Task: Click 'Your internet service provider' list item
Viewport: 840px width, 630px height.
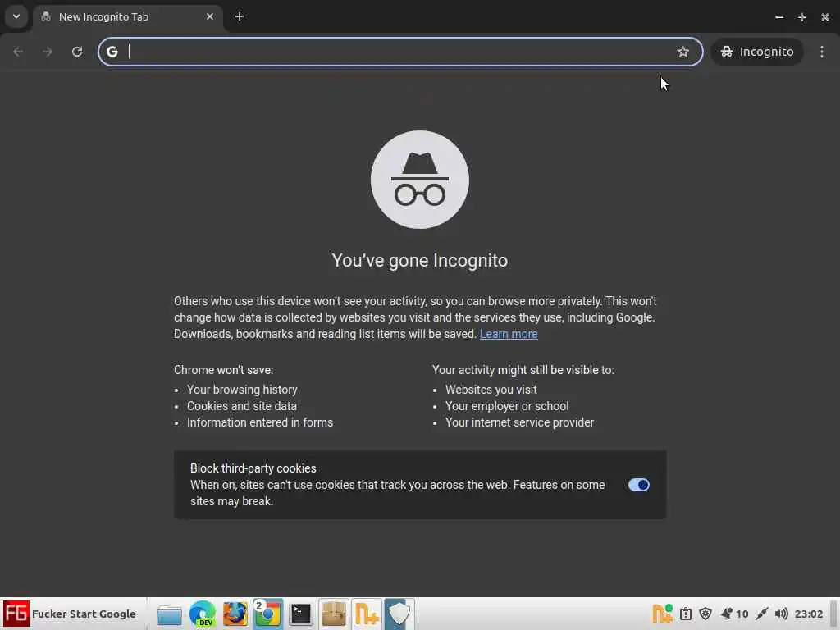Action: tap(519, 422)
